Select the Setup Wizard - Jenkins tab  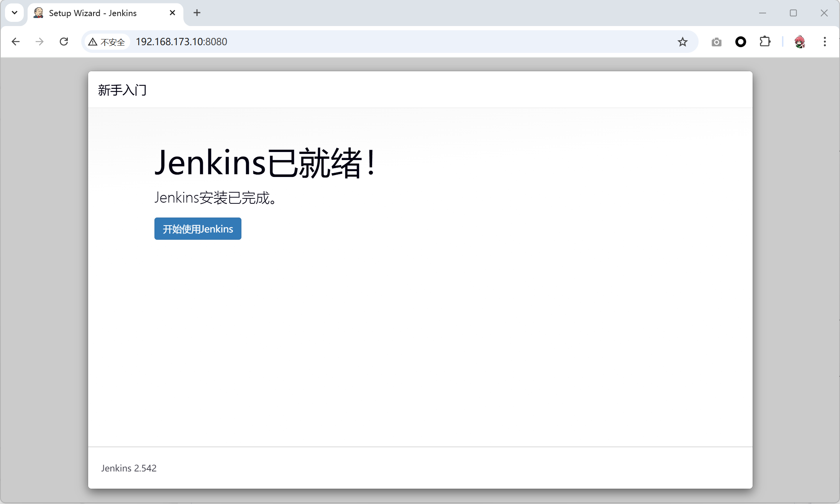point(93,13)
